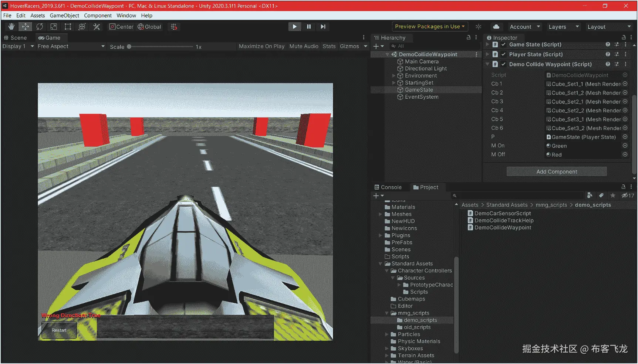Disable Game State script checkbox
The height and width of the screenshot is (364, 638).
point(503,44)
